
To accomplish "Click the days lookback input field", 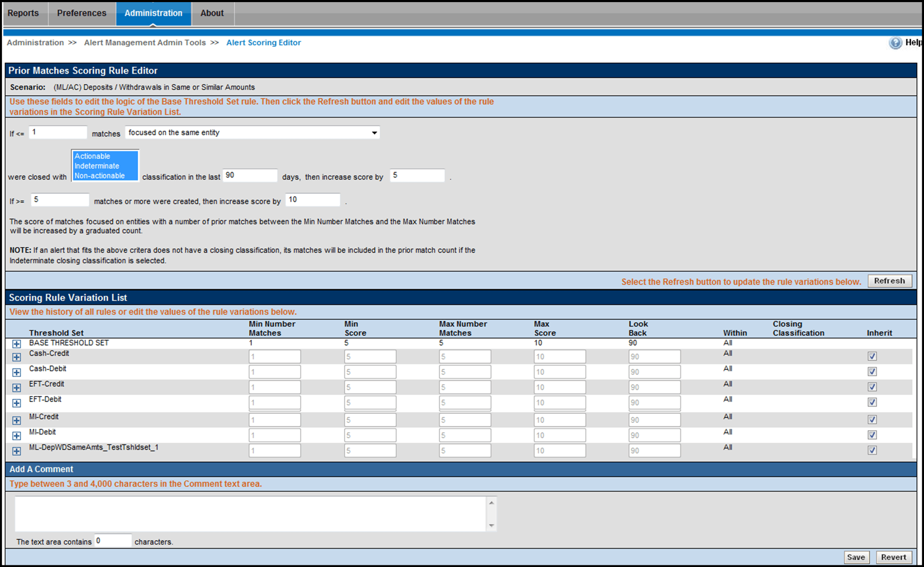I will pos(250,175).
